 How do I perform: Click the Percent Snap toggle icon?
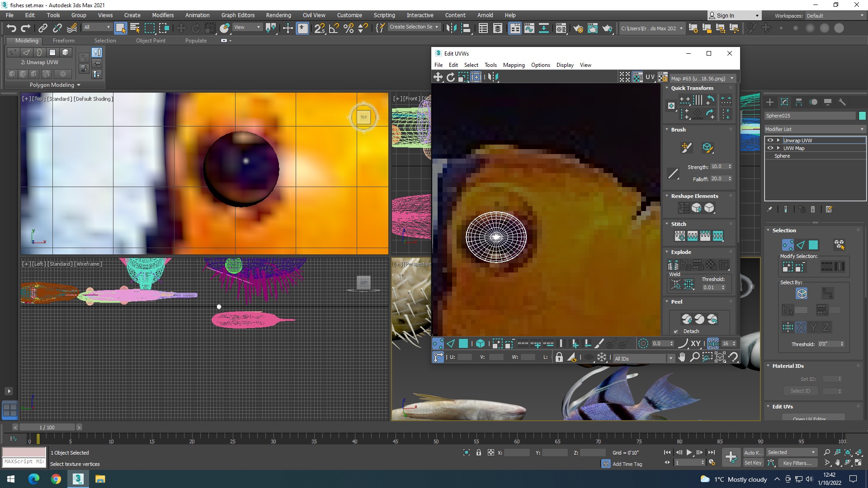coord(349,28)
